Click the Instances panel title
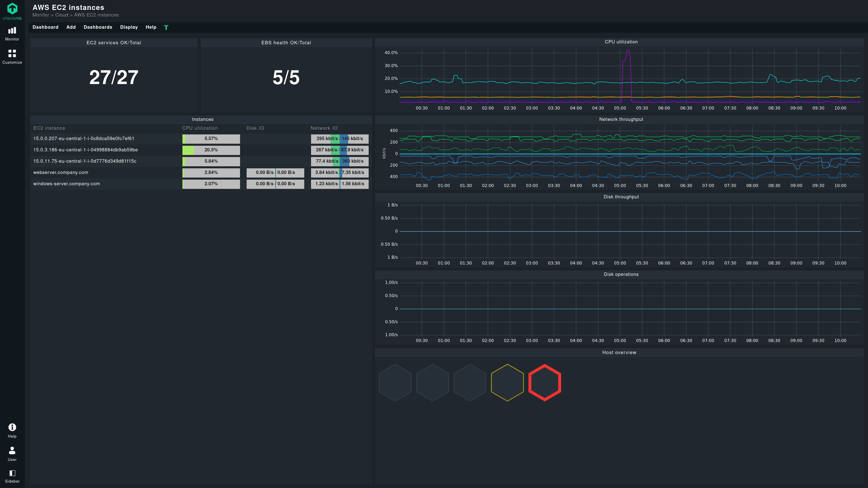Image resolution: width=868 pixels, height=488 pixels. point(203,120)
